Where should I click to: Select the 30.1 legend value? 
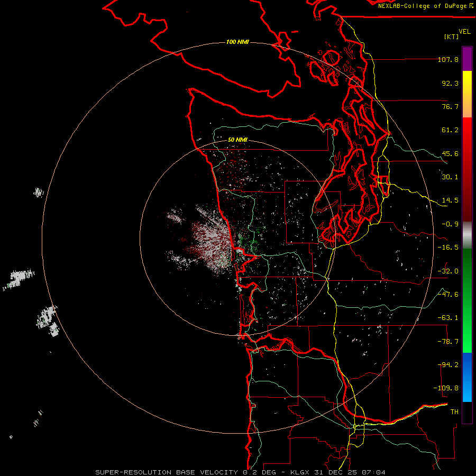click(450, 177)
